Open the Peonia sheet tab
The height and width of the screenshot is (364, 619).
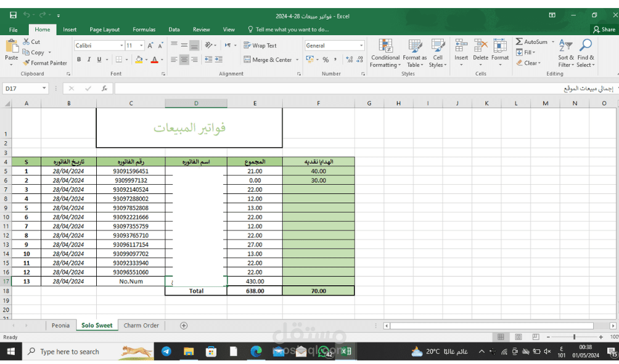click(x=60, y=325)
